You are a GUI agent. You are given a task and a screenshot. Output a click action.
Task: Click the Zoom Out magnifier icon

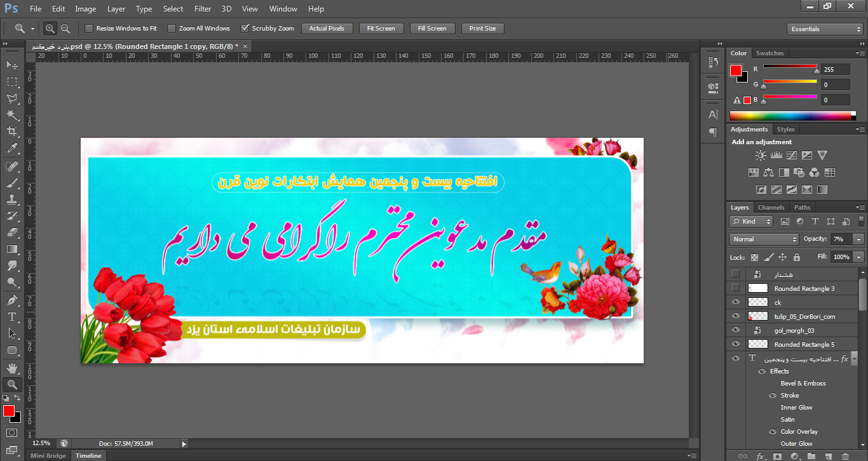click(65, 29)
